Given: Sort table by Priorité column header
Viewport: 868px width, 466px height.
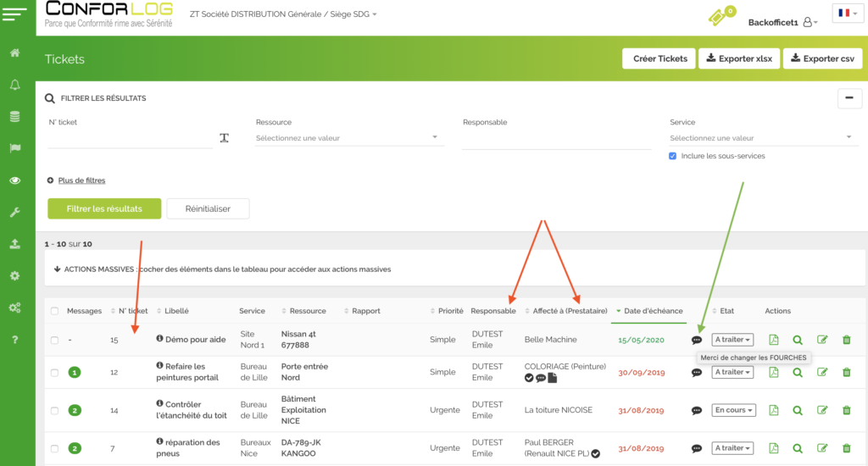Looking at the screenshot, I should (450, 311).
